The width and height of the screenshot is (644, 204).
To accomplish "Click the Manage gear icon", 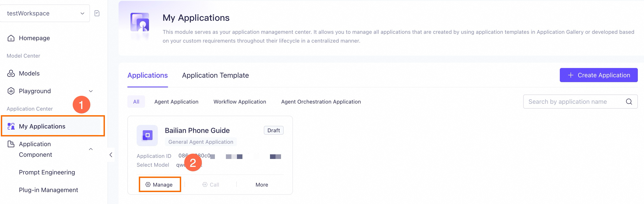I will pyautogui.click(x=148, y=185).
